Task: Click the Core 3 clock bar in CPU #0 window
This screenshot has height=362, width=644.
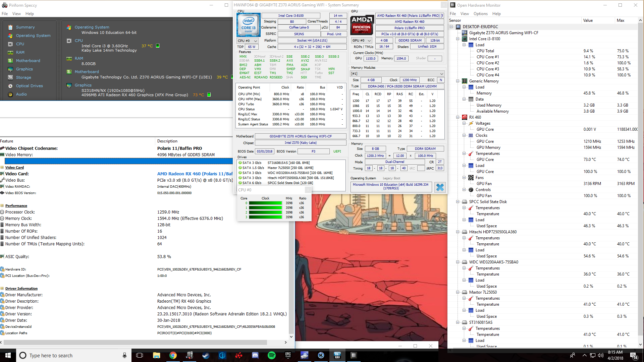Action: tap(265, 217)
